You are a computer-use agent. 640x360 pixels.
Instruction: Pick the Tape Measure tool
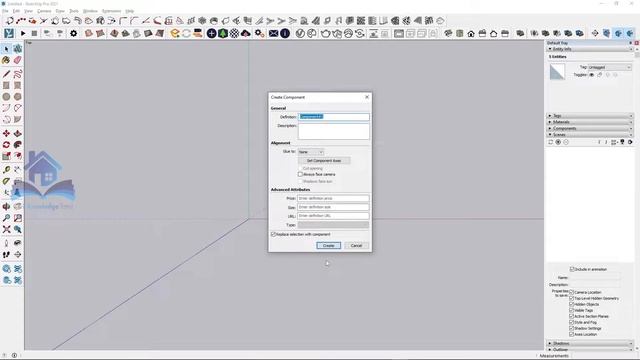6,170
